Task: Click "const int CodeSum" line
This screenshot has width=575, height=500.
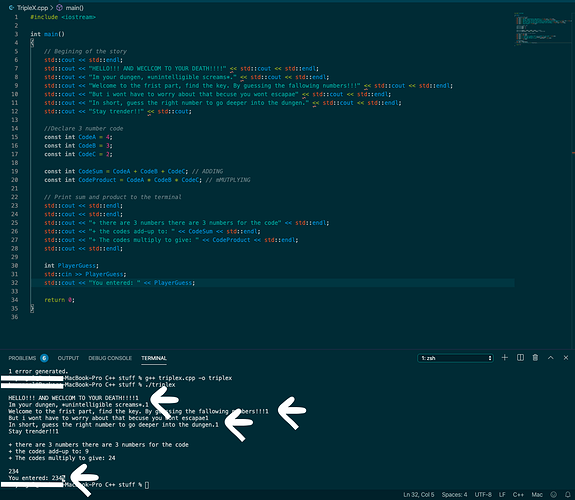Action: [x=133, y=171]
